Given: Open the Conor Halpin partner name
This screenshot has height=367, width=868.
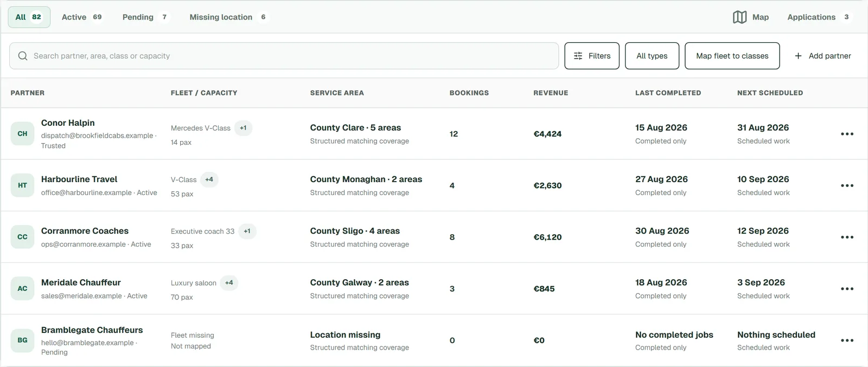Looking at the screenshot, I should 68,123.
